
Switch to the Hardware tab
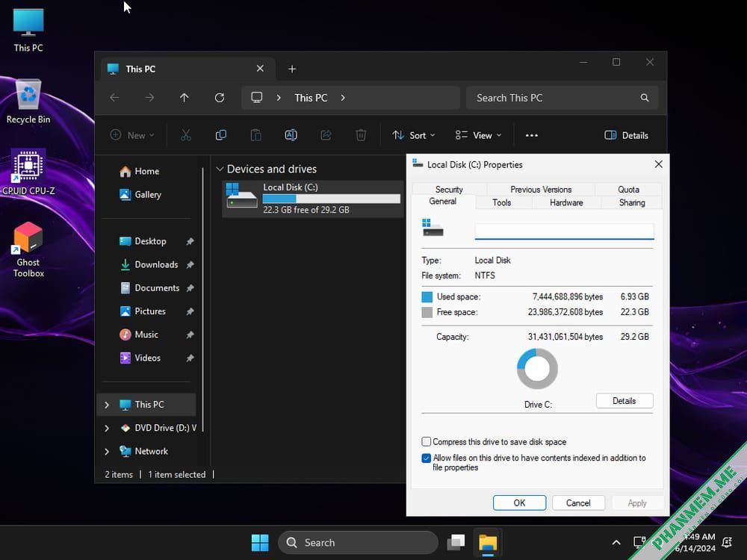[566, 202]
